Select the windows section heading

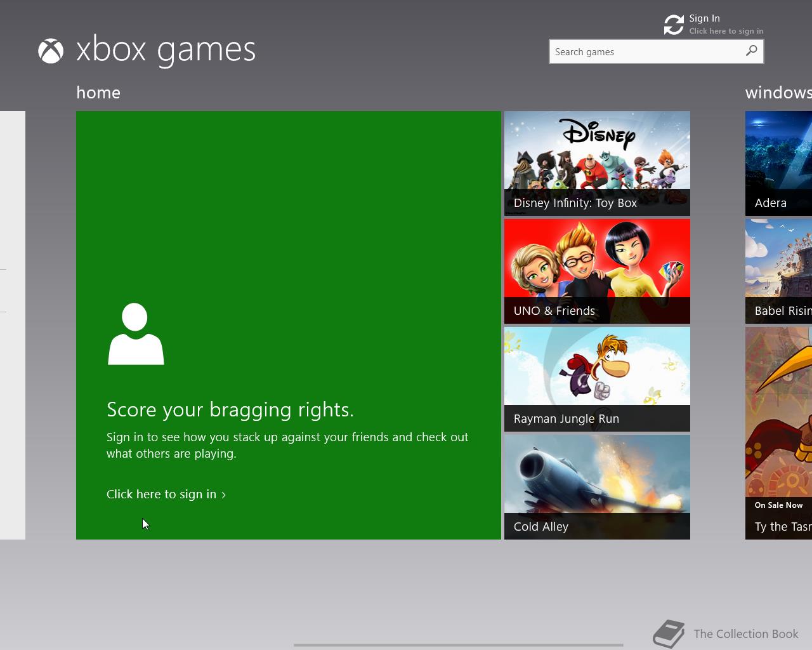pos(778,93)
